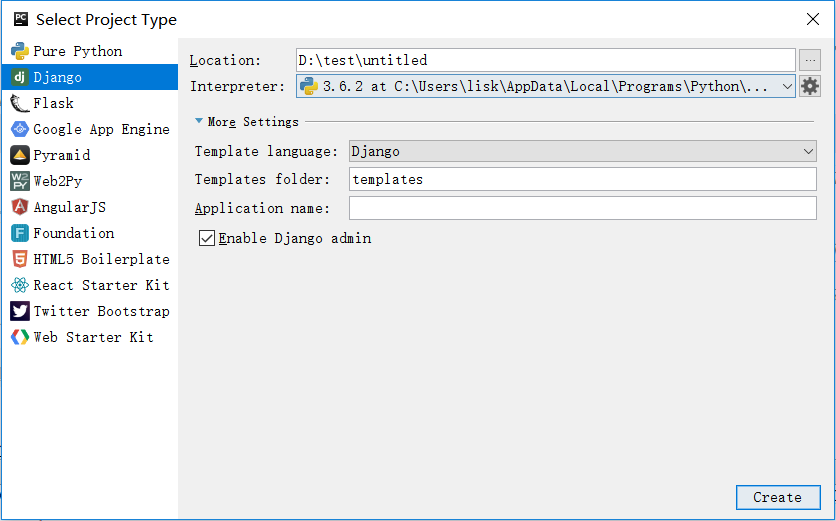The image size is (836, 521).
Task: Click the Pure Python snake icon
Action: click(20, 51)
